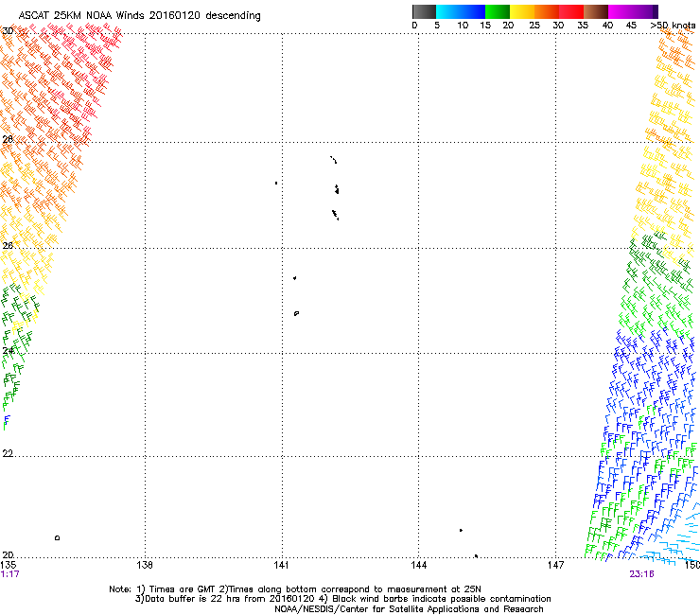Select the '3)Data buffer is 22 hrs' note line
700x615 pixels.
tap(342, 599)
